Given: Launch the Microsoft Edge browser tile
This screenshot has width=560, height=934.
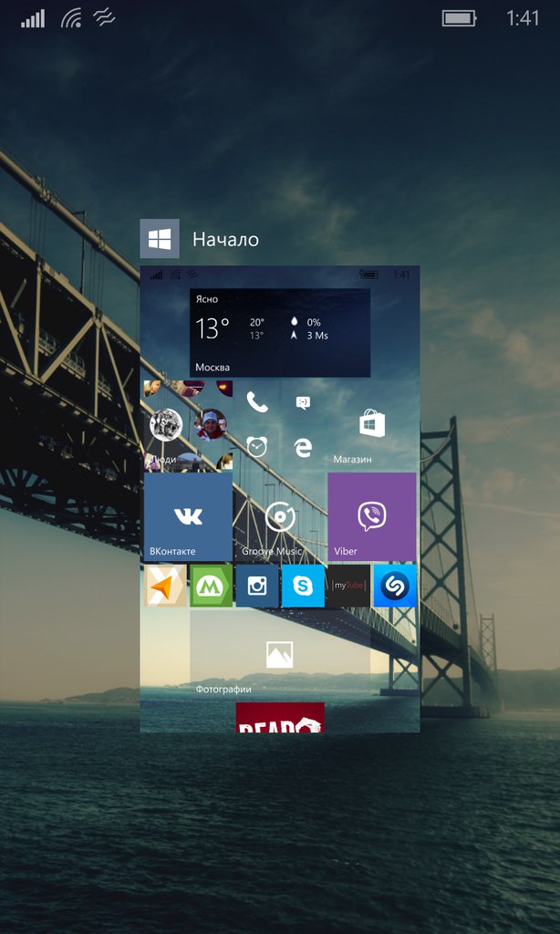Looking at the screenshot, I should point(303,447).
